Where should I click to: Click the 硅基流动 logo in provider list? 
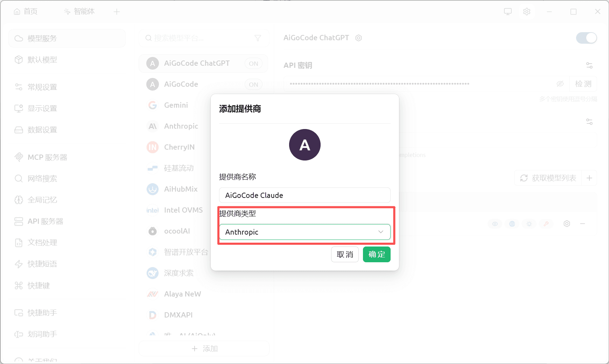(153, 168)
